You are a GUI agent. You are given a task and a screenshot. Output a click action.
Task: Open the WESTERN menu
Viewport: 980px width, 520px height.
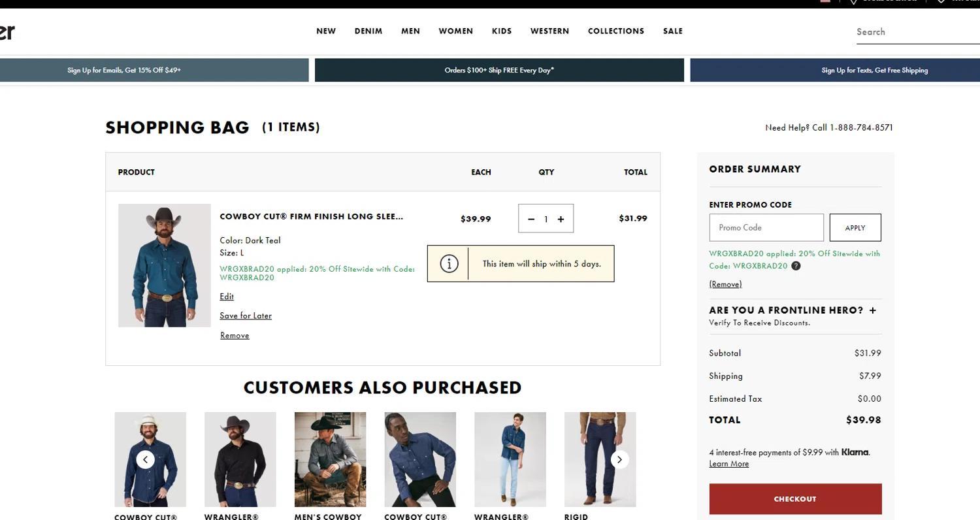point(549,31)
